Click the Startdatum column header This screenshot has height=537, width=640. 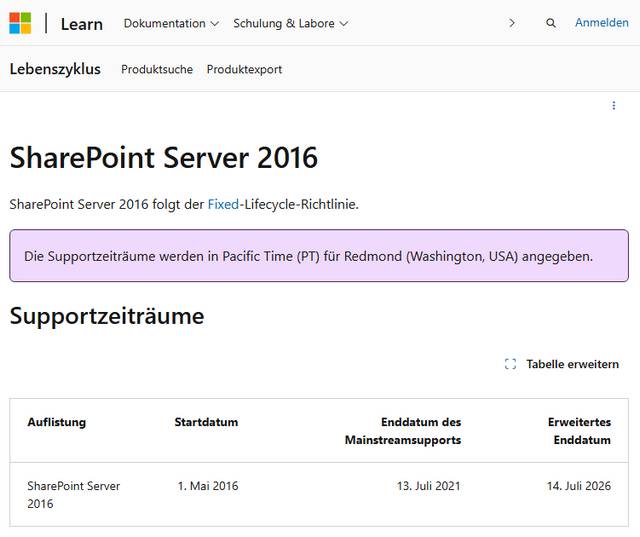pyautogui.click(x=206, y=422)
